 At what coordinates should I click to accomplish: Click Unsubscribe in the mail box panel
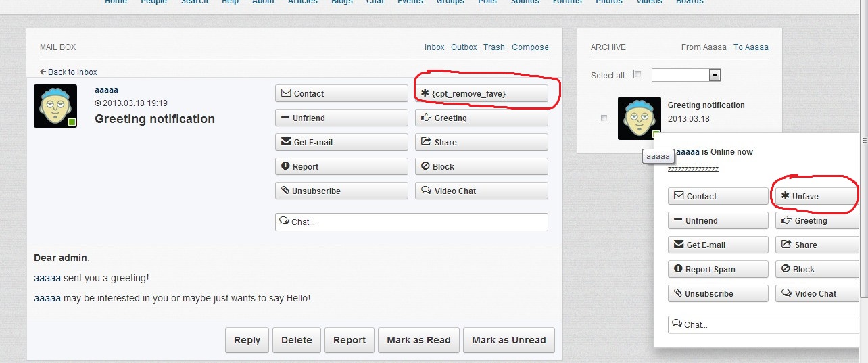[341, 191]
